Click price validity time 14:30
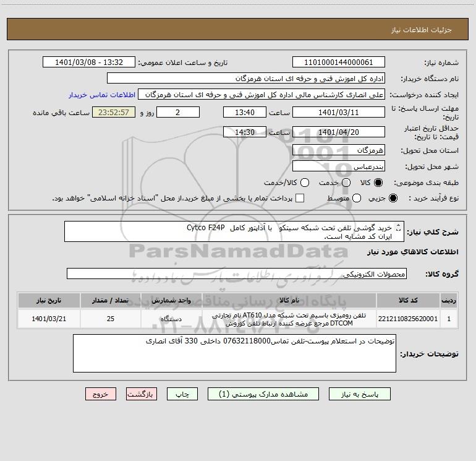Viewport: 476px width, 461px height. pyautogui.click(x=245, y=132)
